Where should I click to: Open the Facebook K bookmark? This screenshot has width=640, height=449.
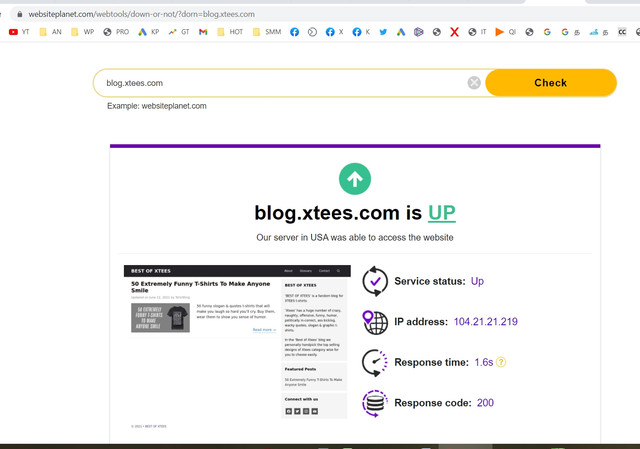tap(361, 32)
